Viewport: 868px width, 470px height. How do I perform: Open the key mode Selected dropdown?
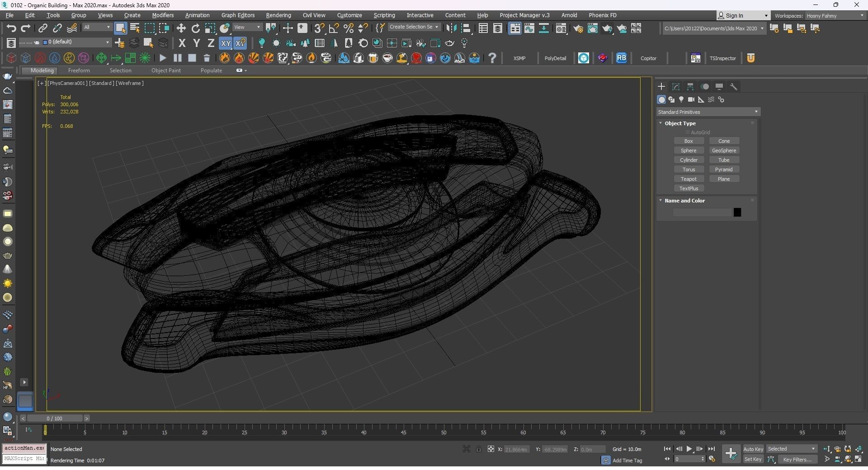coord(791,449)
